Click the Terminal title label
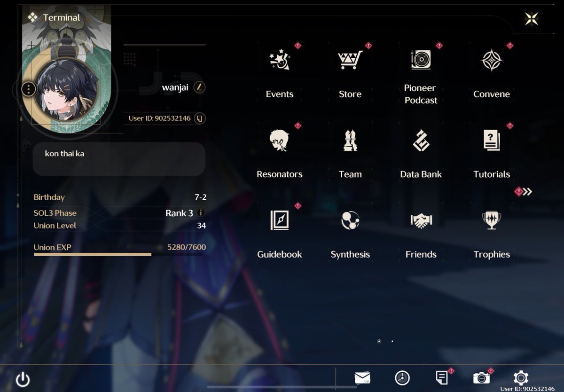Viewport: 564px width, 392px height. tap(62, 17)
